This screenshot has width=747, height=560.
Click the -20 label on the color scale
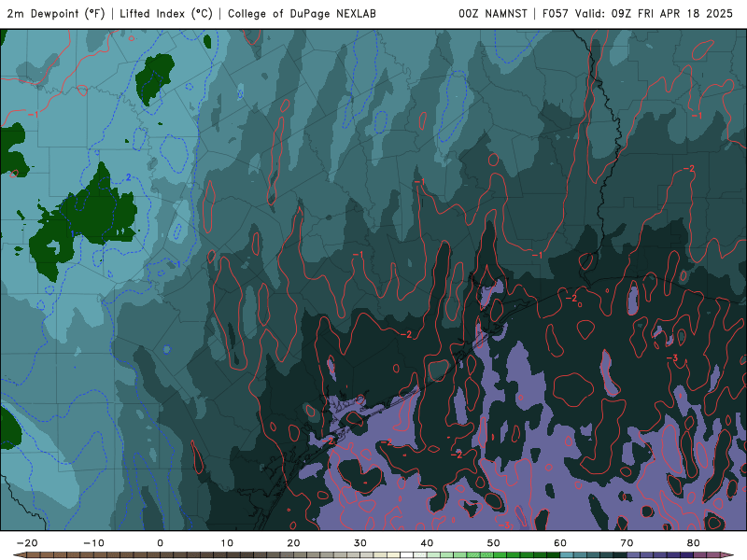coord(27,543)
